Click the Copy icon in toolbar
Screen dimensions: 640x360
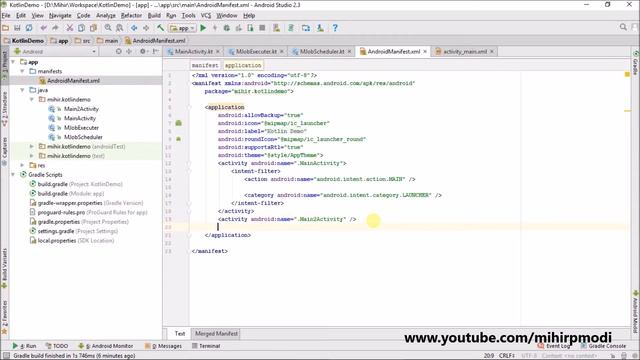(x=82, y=28)
